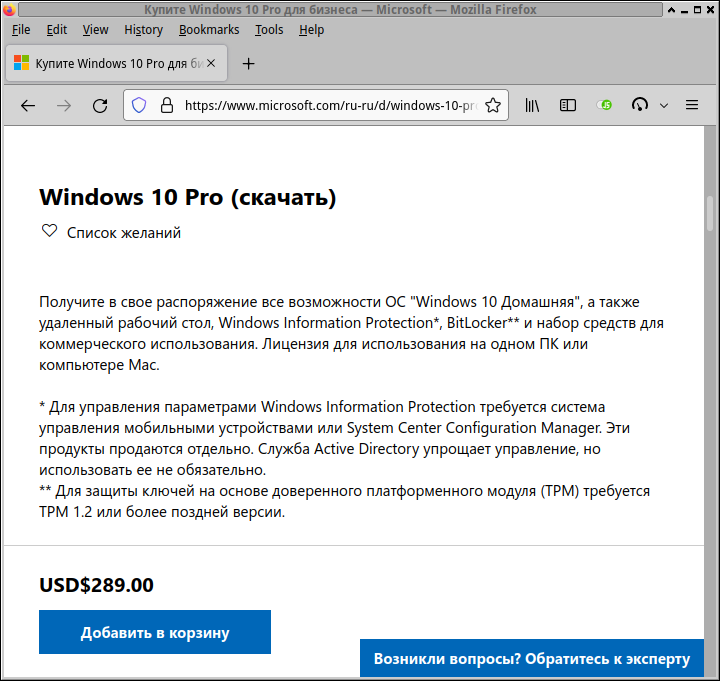Reload the current page
The image size is (720, 681).
100,106
